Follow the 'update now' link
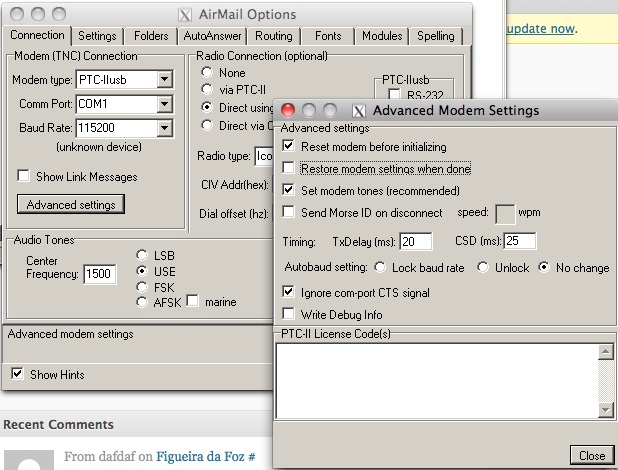The height and width of the screenshot is (470, 618). pyautogui.click(x=540, y=29)
